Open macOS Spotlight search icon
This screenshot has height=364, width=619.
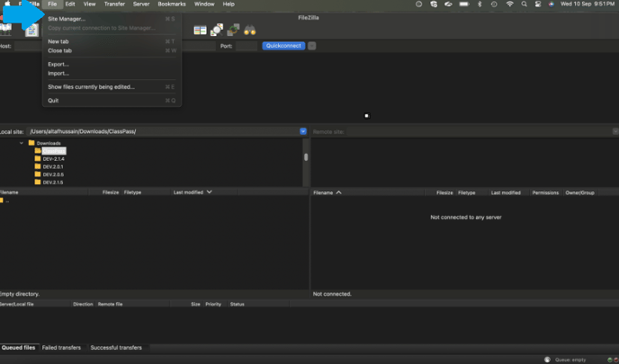(x=524, y=4)
